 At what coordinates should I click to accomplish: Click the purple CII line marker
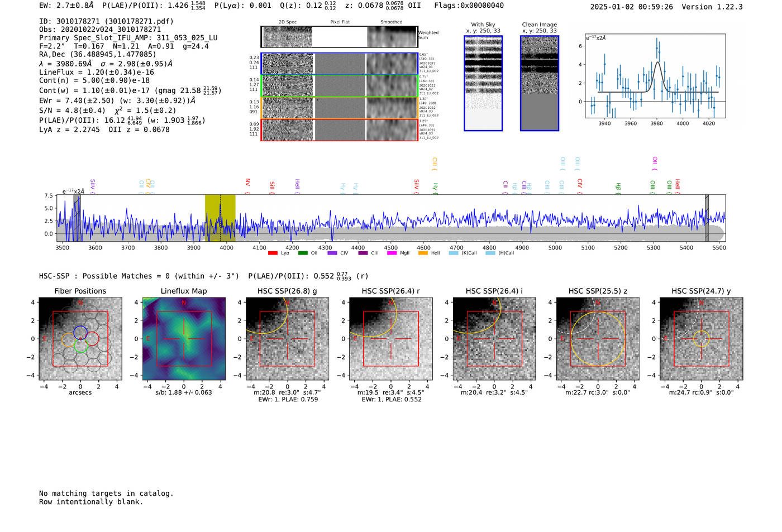coord(506,186)
